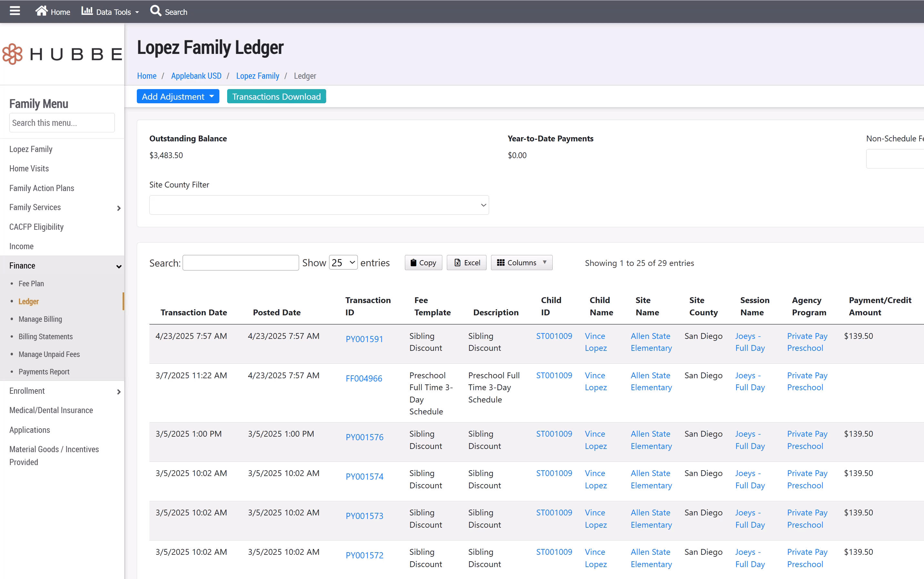Click the Search magnifier icon

156,11
